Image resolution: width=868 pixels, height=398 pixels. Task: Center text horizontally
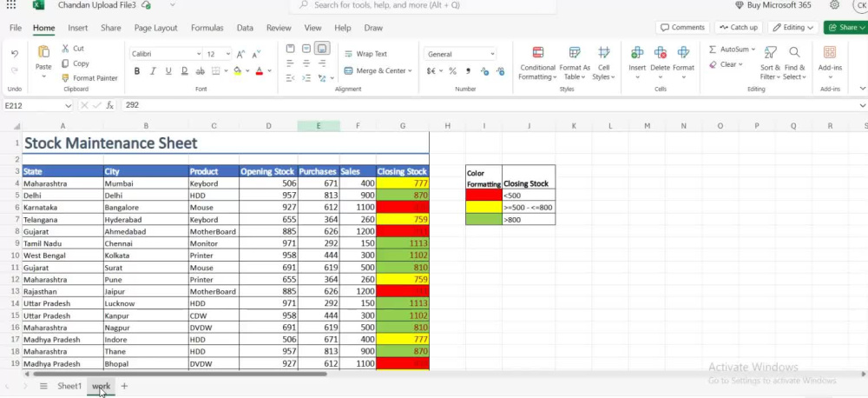306,63
